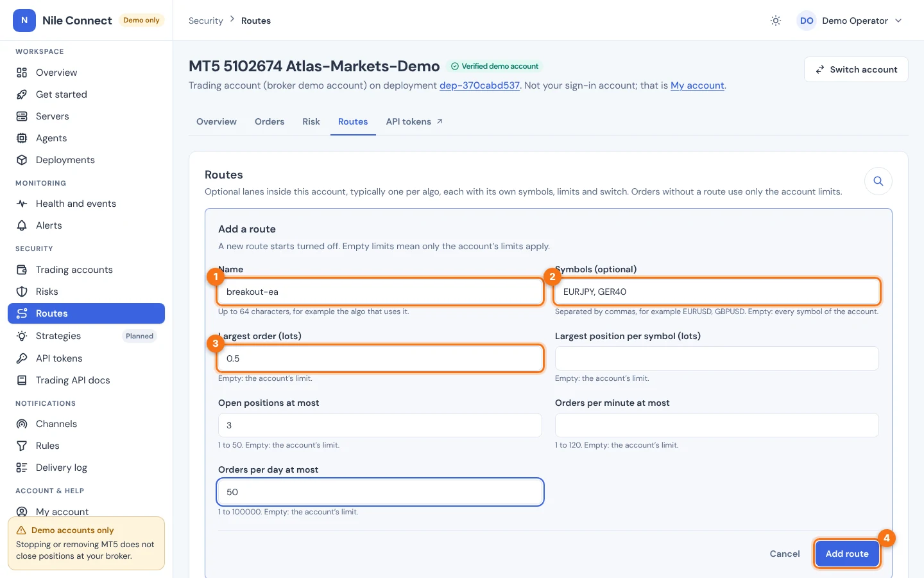Click the Security breadcrumb
924x578 pixels.
pos(206,21)
